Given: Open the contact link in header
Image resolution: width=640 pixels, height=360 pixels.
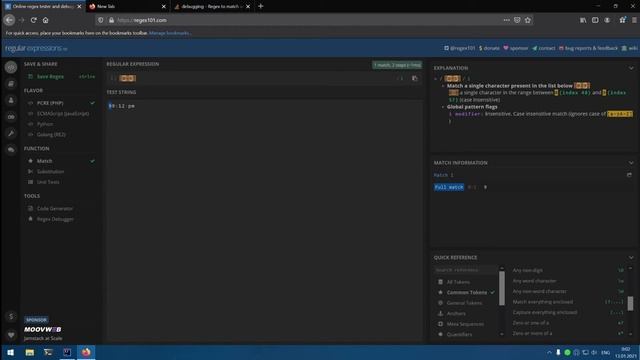Looking at the screenshot, I should point(544,48).
